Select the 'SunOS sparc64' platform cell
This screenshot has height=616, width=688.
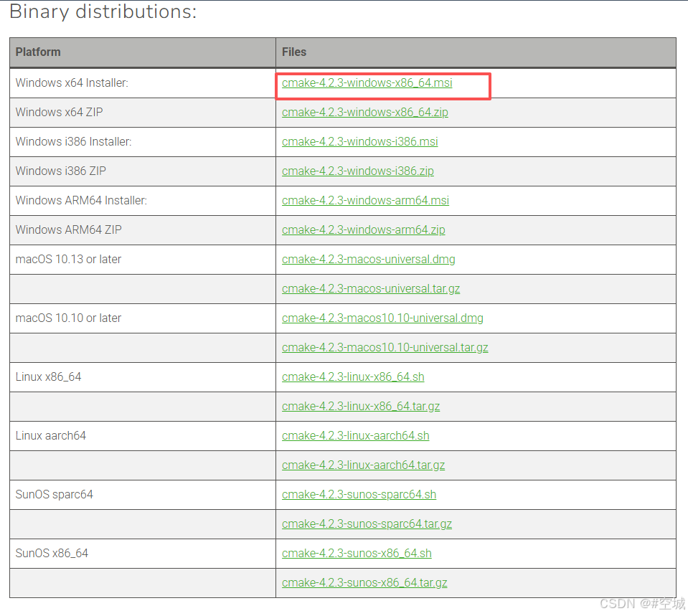[x=143, y=495]
